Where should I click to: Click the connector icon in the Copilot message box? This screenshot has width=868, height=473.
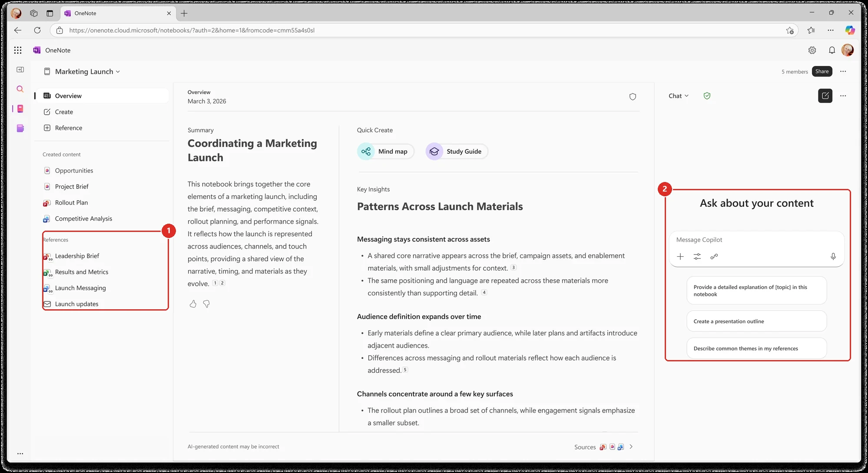tap(714, 257)
